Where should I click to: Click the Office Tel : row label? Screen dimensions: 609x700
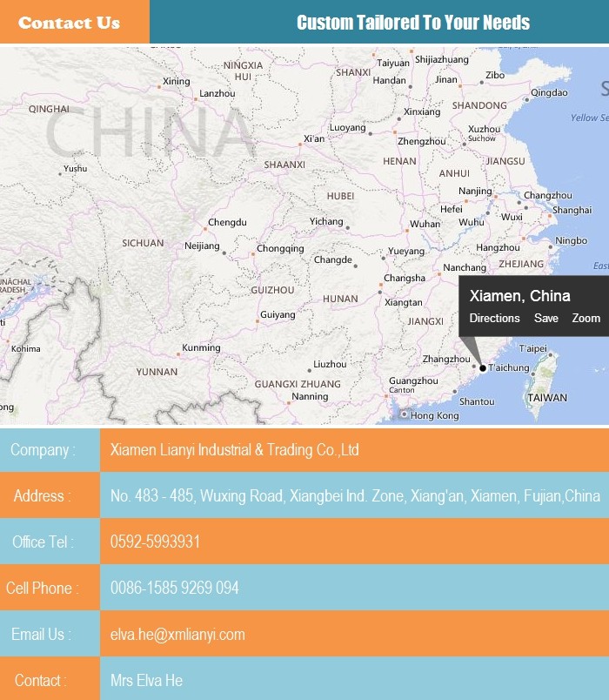[x=43, y=542]
